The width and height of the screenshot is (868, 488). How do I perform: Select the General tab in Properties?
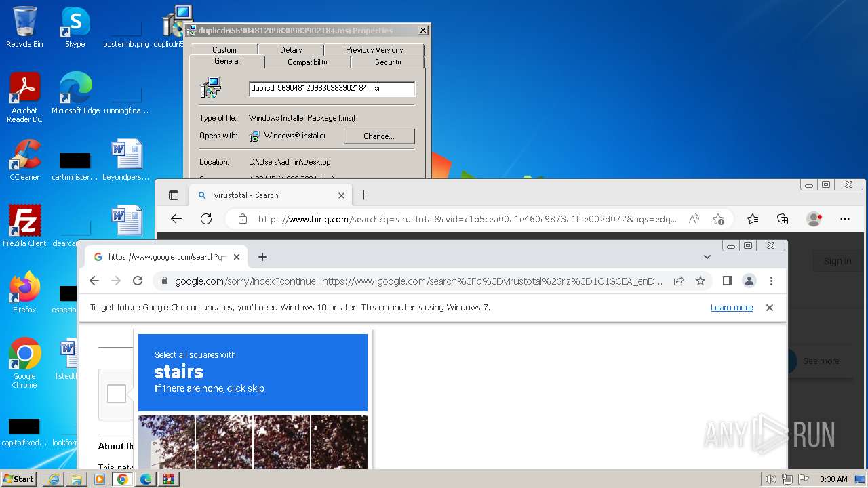click(227, 61)
